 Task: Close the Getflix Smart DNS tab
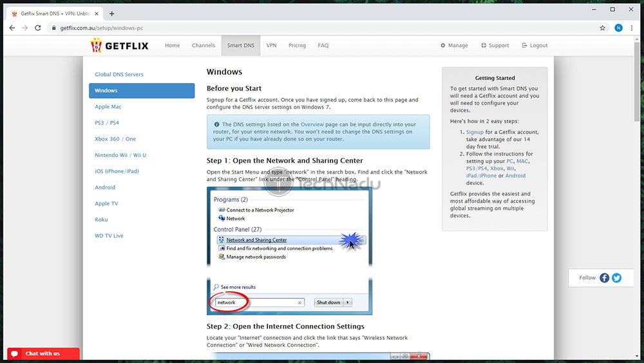click(97, 14)
